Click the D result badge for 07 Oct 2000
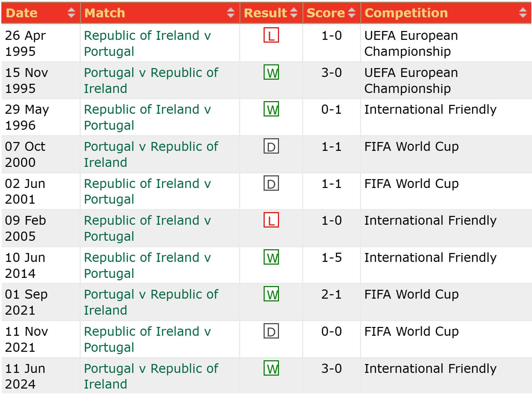The image size is (532, 394). [271, 147]
